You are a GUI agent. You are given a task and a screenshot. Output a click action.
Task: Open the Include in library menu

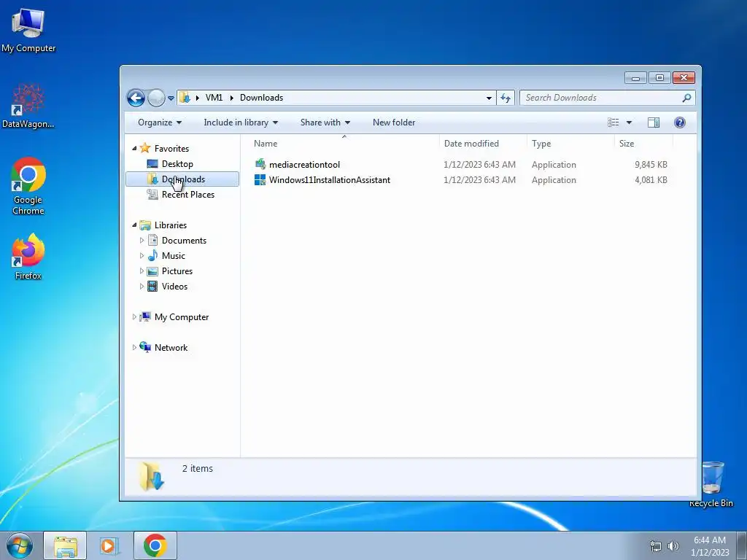[241, 122]
